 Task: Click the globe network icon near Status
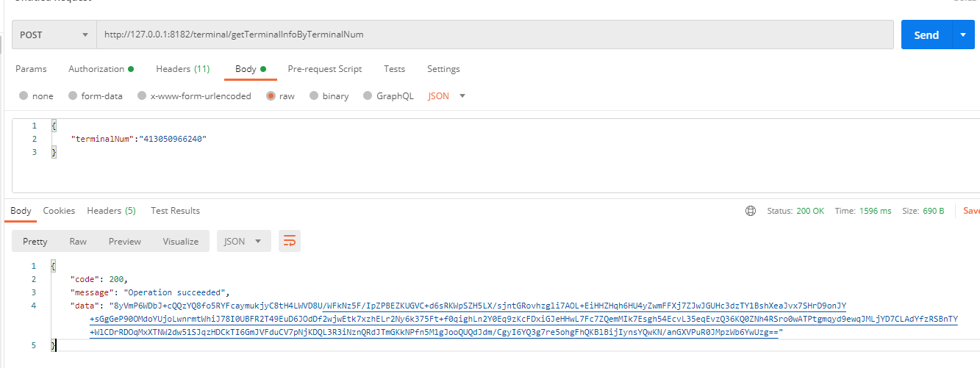tap(751, 211)
